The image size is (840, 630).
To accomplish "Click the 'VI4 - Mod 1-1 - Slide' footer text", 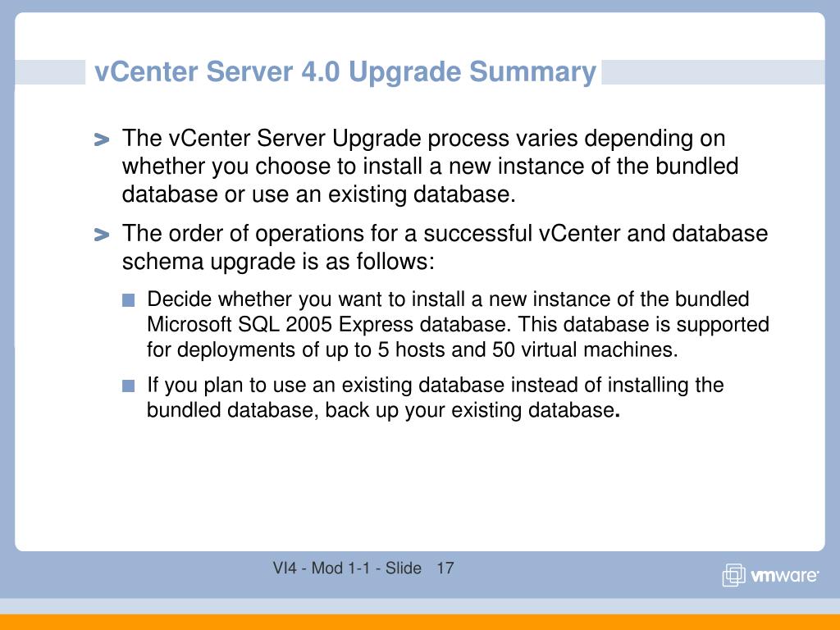I will click(347, 568).
